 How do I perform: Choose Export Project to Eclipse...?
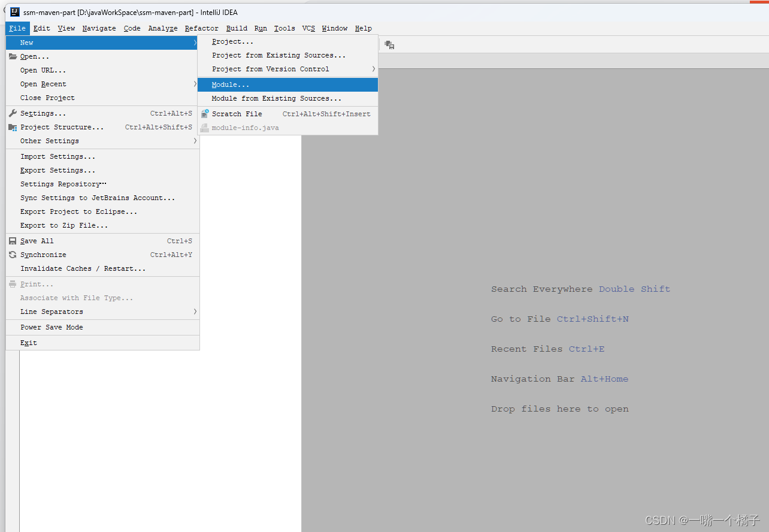tap(102, 211)
